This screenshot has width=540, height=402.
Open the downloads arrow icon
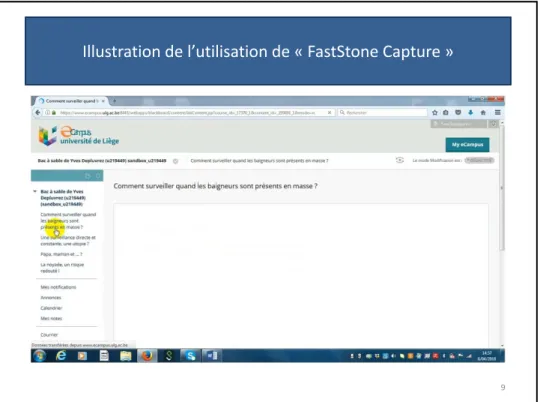point(470,113)
